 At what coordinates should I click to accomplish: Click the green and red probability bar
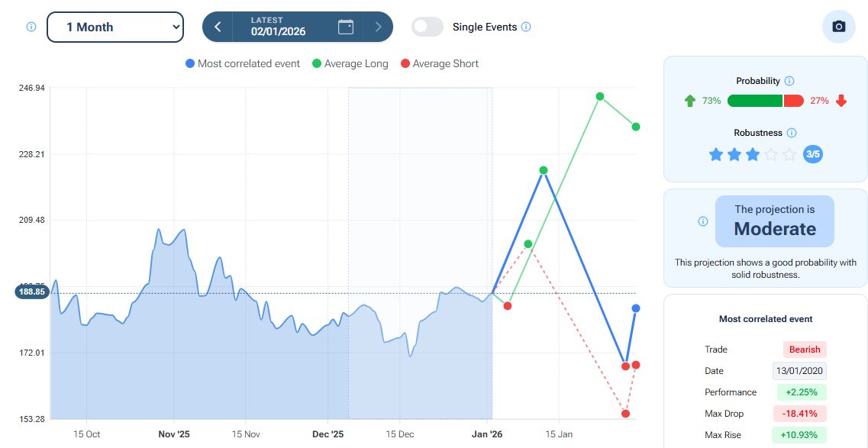pos(765,101)
